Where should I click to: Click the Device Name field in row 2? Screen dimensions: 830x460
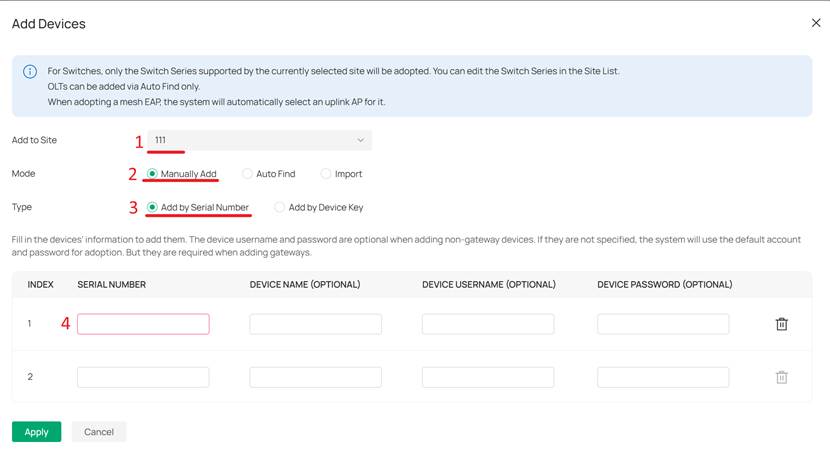point(315,377)
